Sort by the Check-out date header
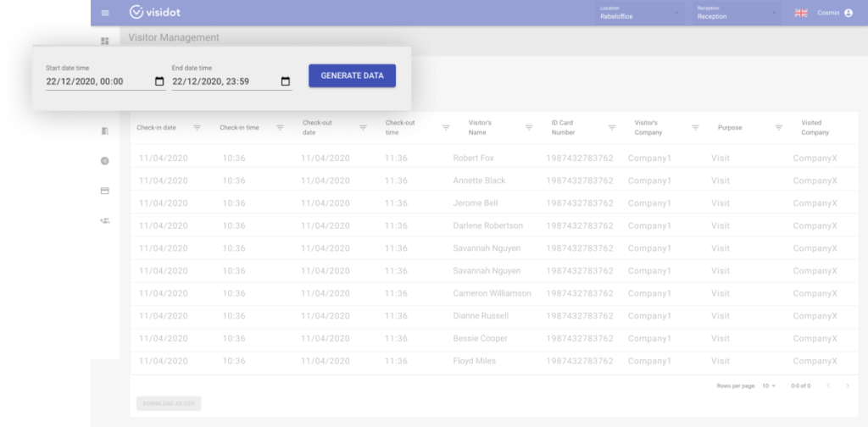 click(317, 128)
